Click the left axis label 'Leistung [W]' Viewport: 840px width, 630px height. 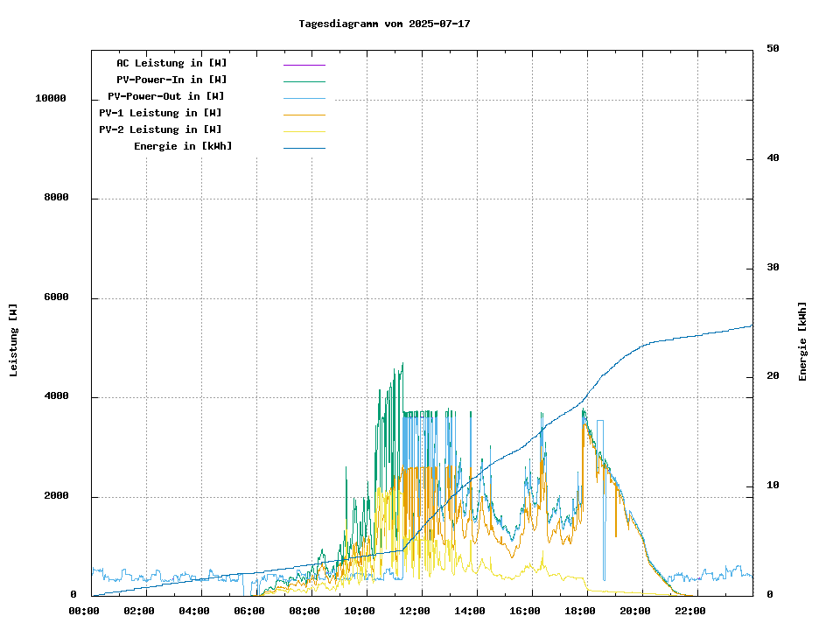click(13, 340)
